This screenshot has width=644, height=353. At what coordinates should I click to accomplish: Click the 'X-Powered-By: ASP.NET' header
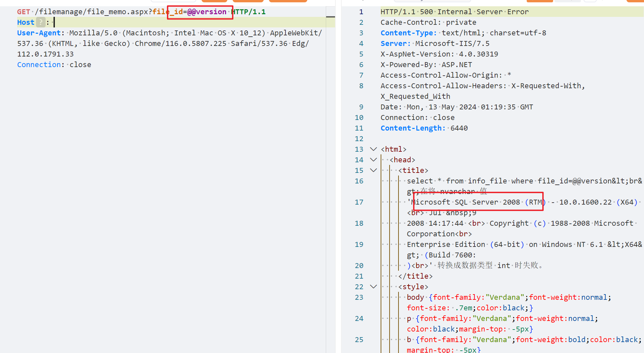[426, 65]
